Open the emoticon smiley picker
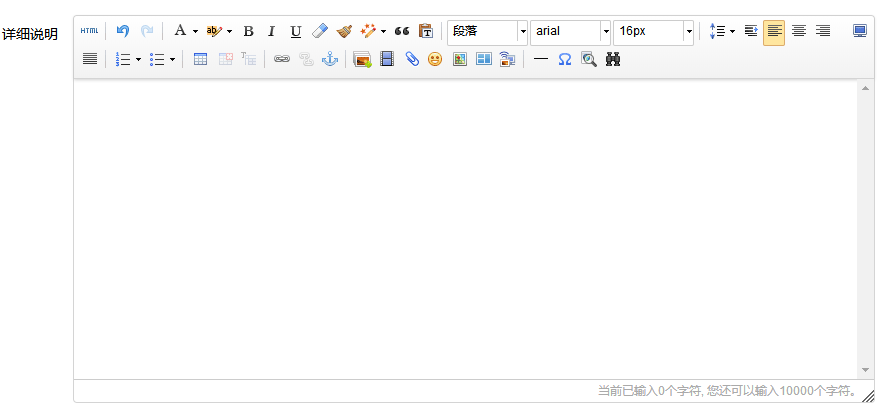Viewport: 886px width, 408px height. pos(435,59)
